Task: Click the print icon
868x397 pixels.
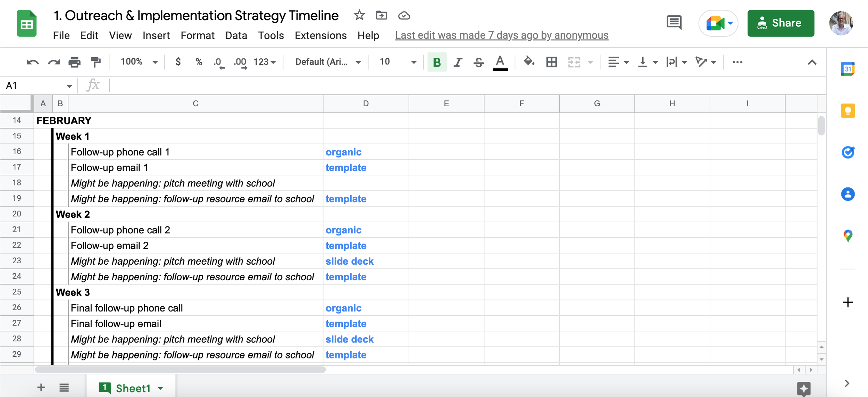Action: (74, 62)
